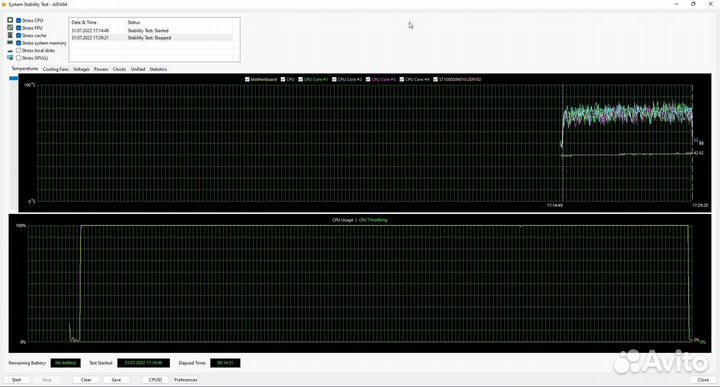The height and width of the screenshot is (387, 720).
Task: Select the Stability Test Started log row
Action: click(152, 30)
